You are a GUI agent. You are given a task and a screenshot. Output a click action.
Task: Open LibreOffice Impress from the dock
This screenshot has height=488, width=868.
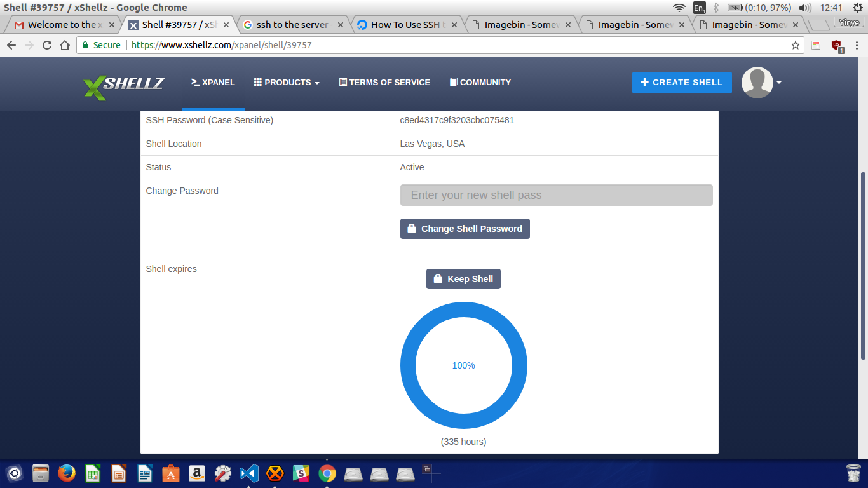click(x=119, y=473)
